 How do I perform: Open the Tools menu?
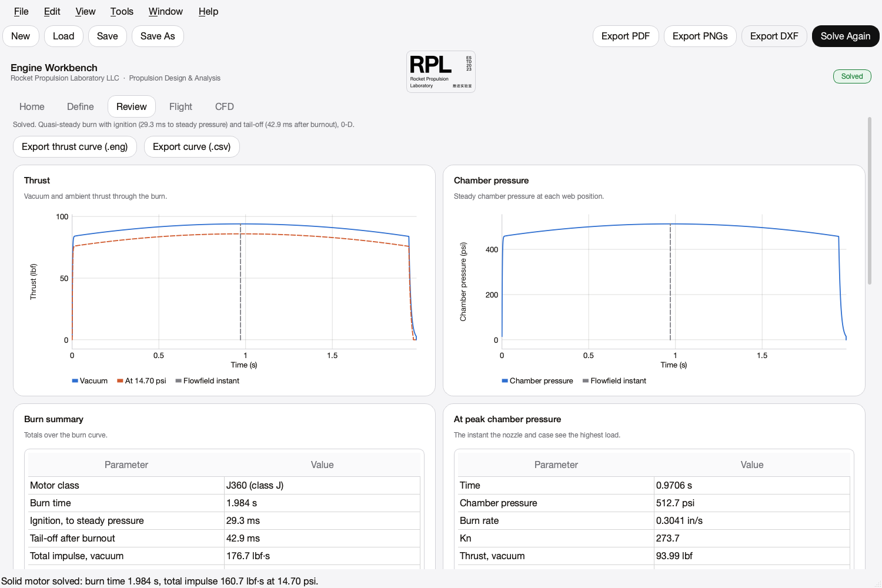click(x=122, y=11)
